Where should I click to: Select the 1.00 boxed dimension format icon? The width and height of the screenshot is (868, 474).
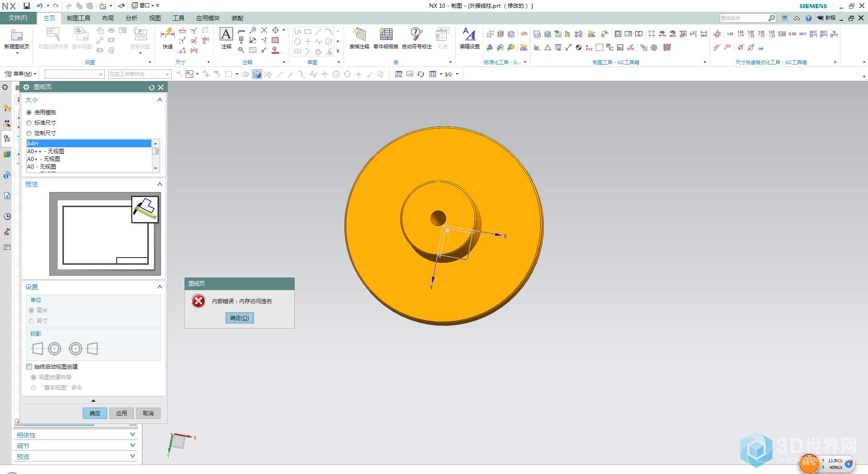point(782,34)
